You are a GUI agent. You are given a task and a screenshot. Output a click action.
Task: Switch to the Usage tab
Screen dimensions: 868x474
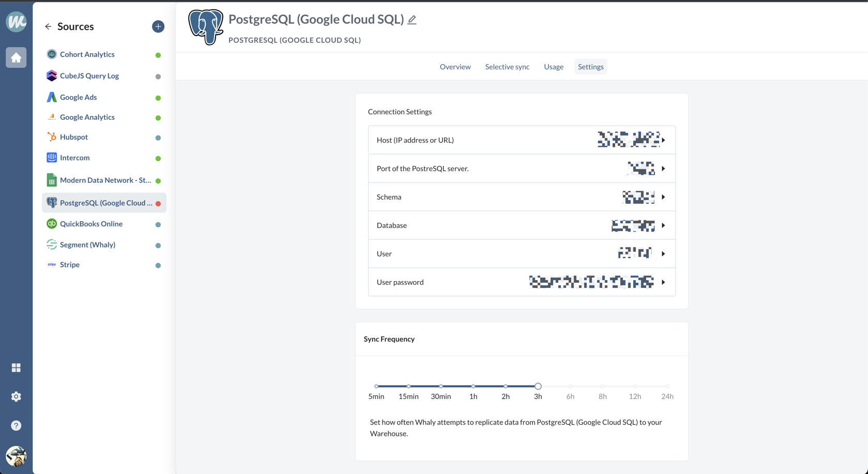tap(554, 67)
